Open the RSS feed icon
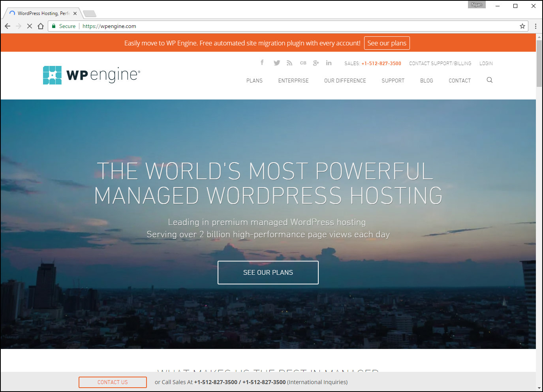The height and width of the screenshot is (392, 543). pos(289,63)
